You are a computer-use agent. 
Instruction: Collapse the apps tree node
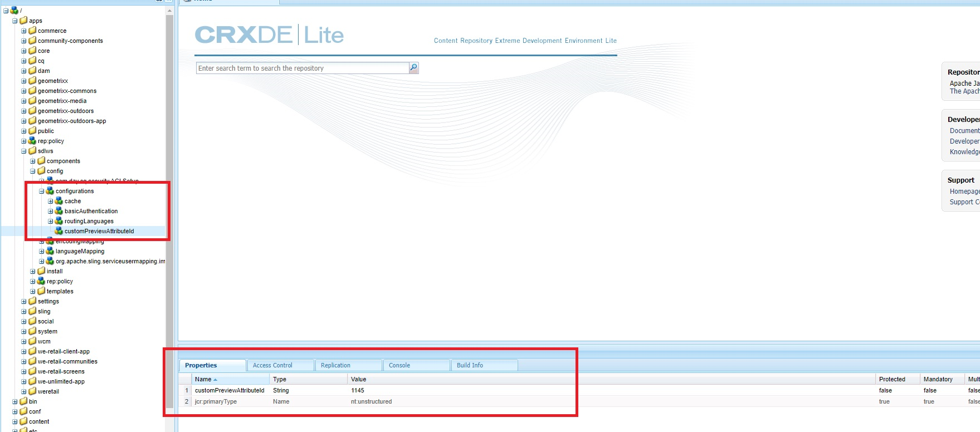15,21
